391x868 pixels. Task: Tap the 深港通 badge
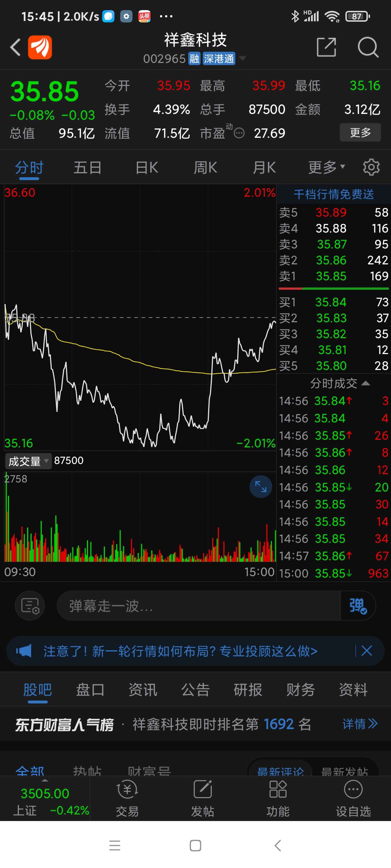(x=219, y=59)
